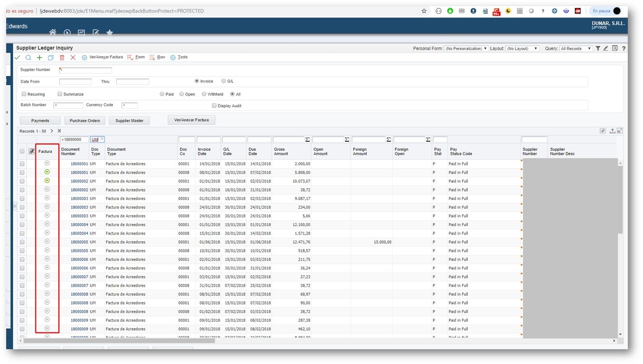Click the green OK checkmark icon

(x=17, y=58)
